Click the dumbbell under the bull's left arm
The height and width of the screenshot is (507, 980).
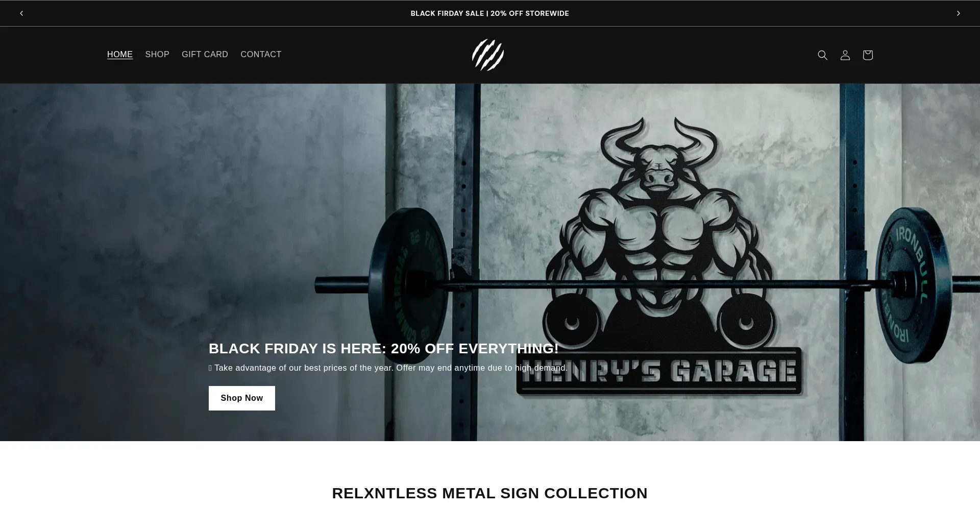tap(745, 321)
